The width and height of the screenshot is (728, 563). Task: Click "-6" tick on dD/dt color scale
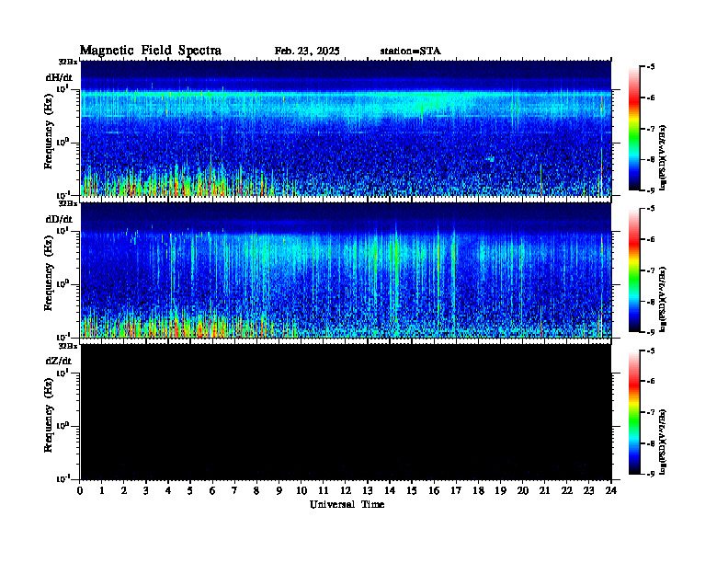[x=651, y=240]
